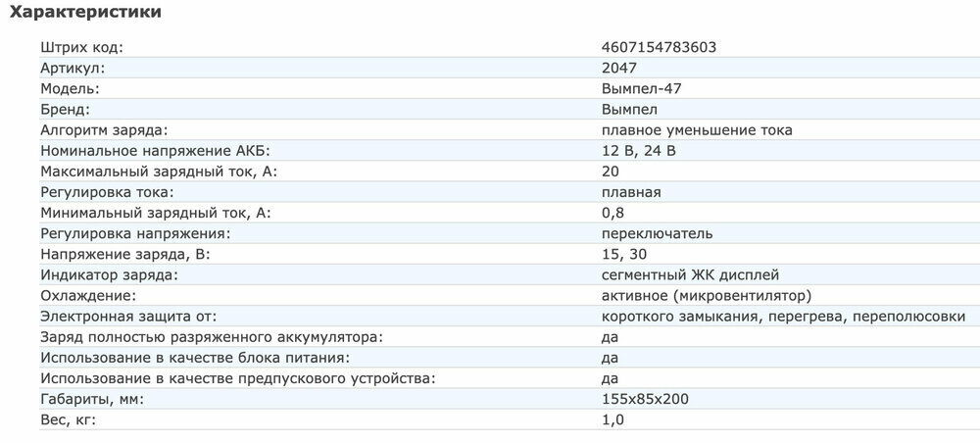Click the 'Вес, кг:' label
The height and width of the screenshot is (443, 980).
[69, 418]
